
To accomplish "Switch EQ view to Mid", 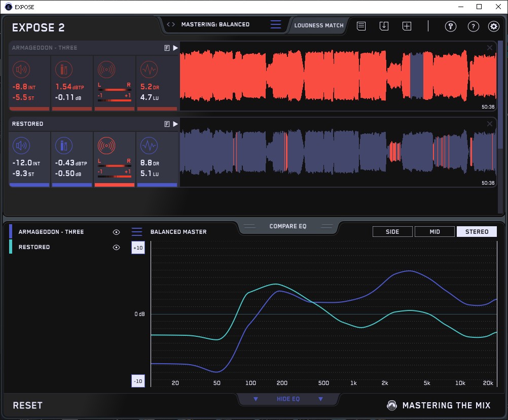I will click(x=434, y=232).
